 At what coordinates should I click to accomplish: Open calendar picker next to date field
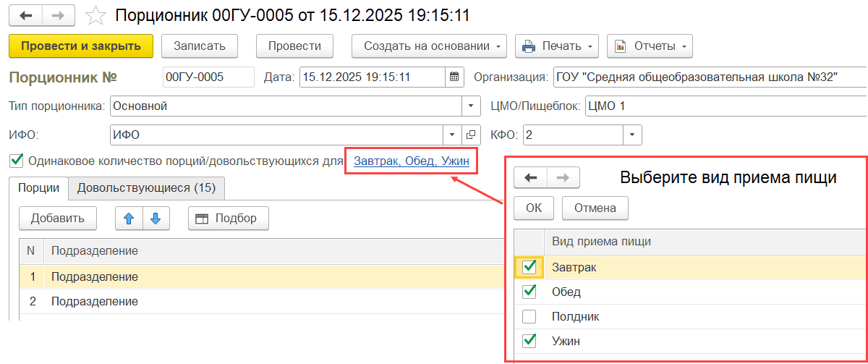point(454,77)
